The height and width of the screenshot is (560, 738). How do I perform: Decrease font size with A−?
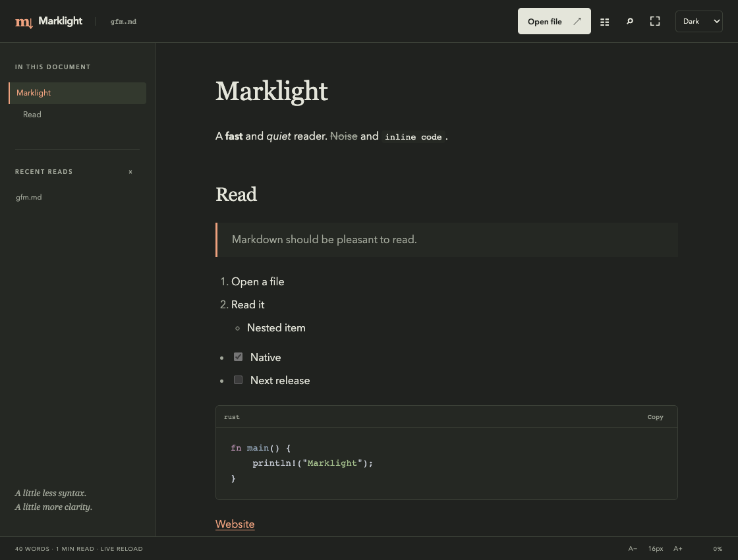[633, 549]
